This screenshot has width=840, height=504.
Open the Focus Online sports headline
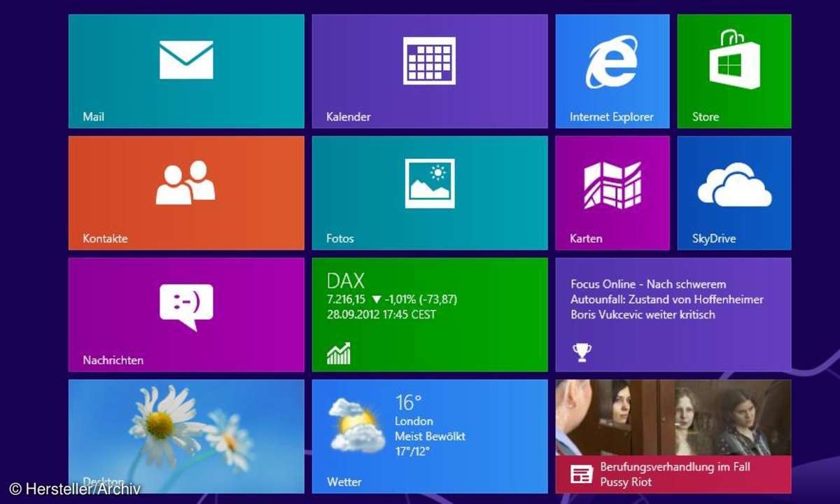pos(667,300)
